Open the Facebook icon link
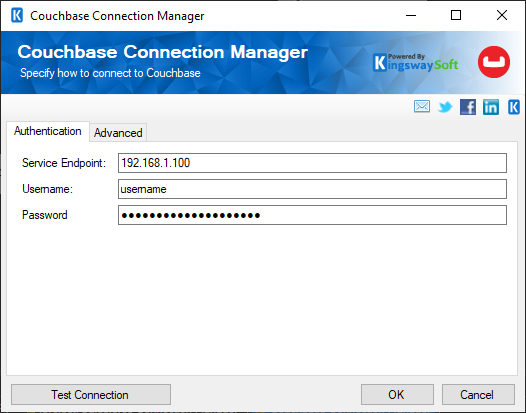 point(468,107)
